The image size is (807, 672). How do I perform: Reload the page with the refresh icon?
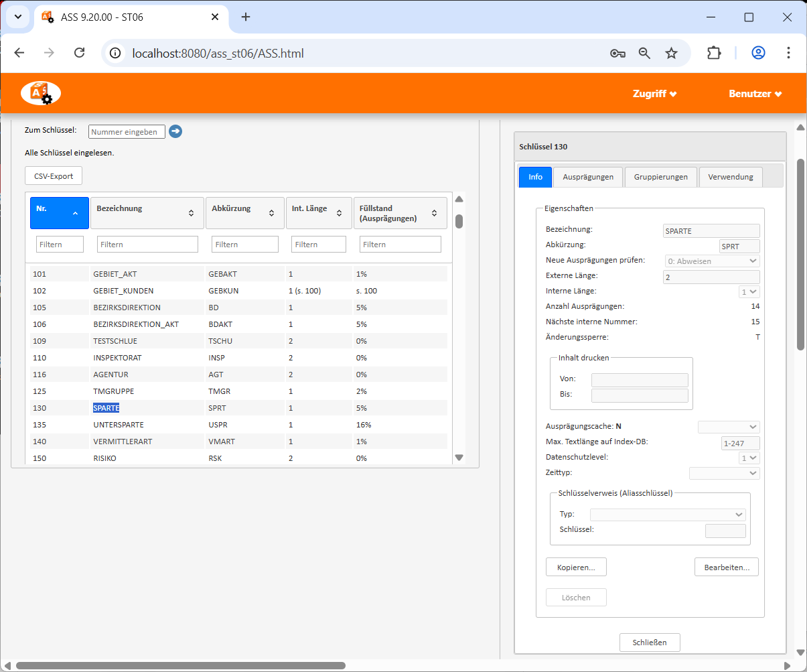click(x=79, y=53)
